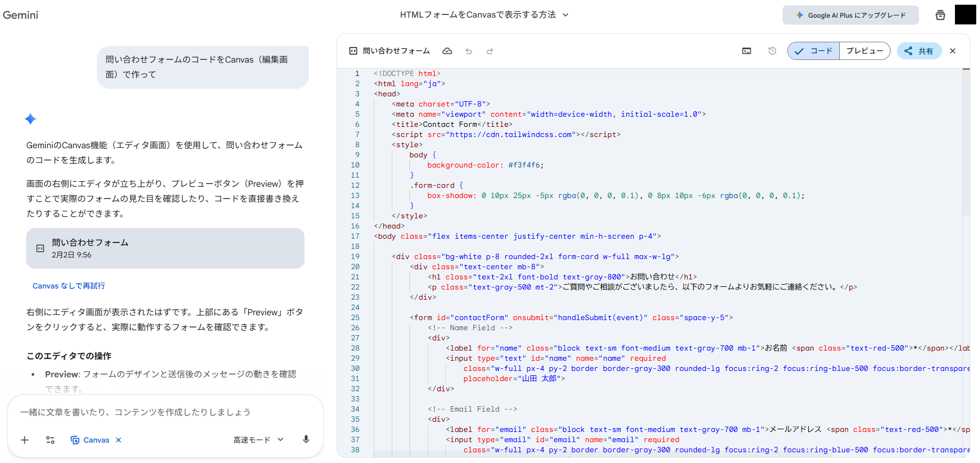Open the tools settings icon in prompt bar
This screenshot has height=463, width=980.
click(x=50, y=440)
